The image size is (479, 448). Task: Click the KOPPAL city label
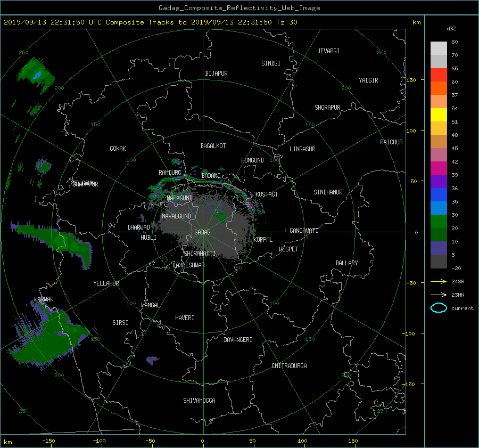click(263, 239)
